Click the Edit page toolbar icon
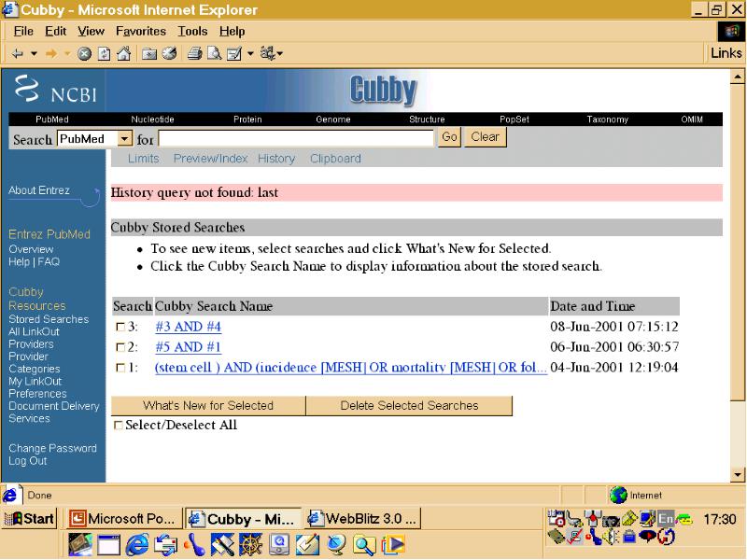 coord(234,54)
